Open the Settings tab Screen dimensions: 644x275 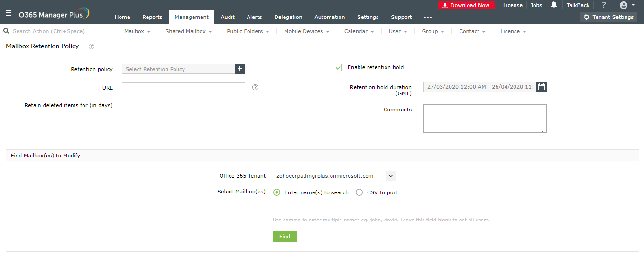point(368,17)
